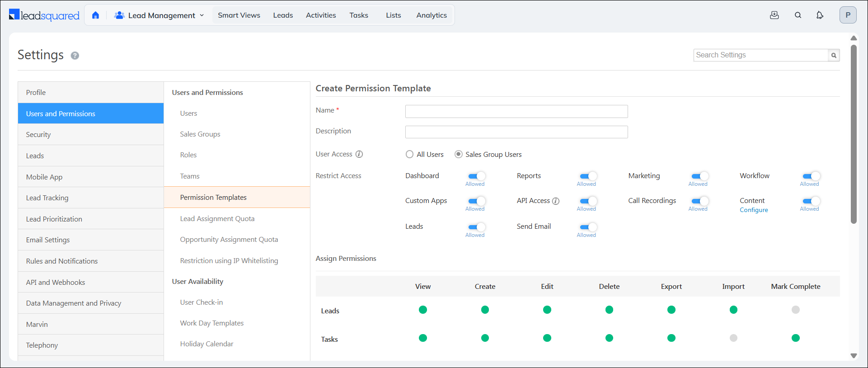Toggle Leads Mark Complete grey dot
This screenshot has width=868, height=368.
pos(796,310)
